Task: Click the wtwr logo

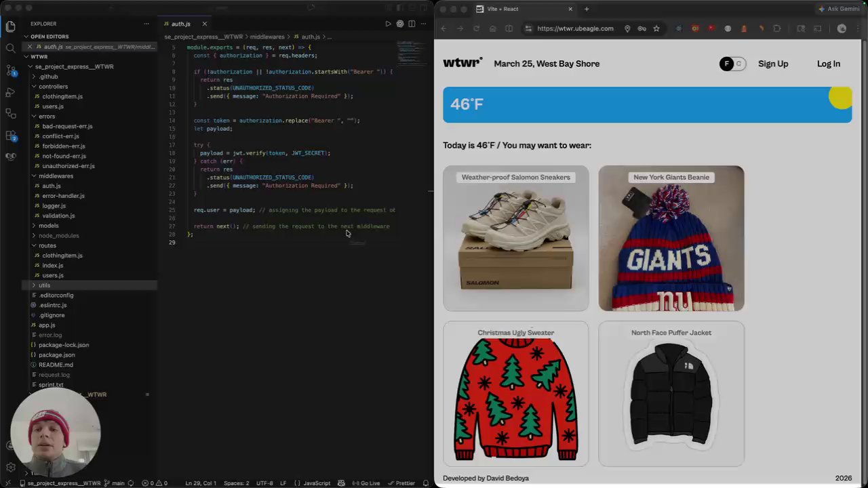Action: pyautogui.click(x=462, y=63)
